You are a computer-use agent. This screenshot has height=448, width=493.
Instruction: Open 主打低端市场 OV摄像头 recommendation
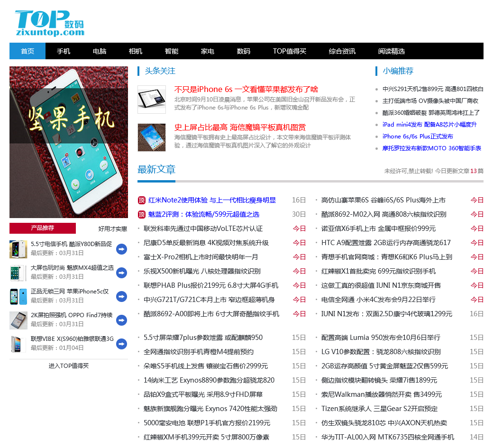coord(430,101)
